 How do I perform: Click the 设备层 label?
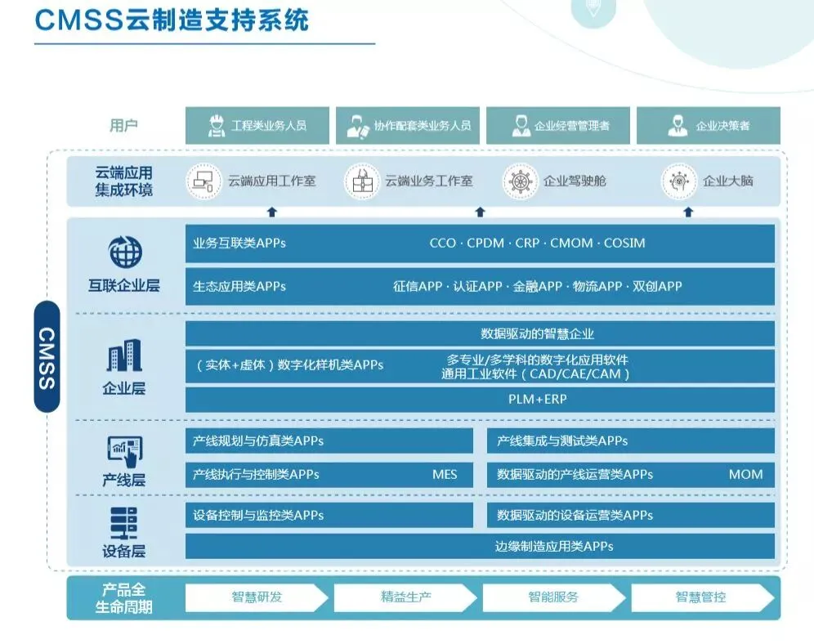pos(124,551)
